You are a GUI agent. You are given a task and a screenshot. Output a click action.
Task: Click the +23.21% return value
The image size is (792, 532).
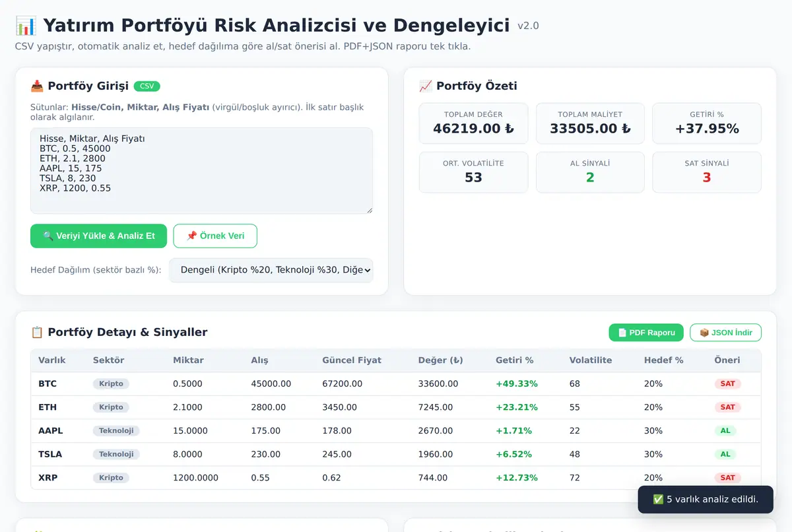(516, 407)
